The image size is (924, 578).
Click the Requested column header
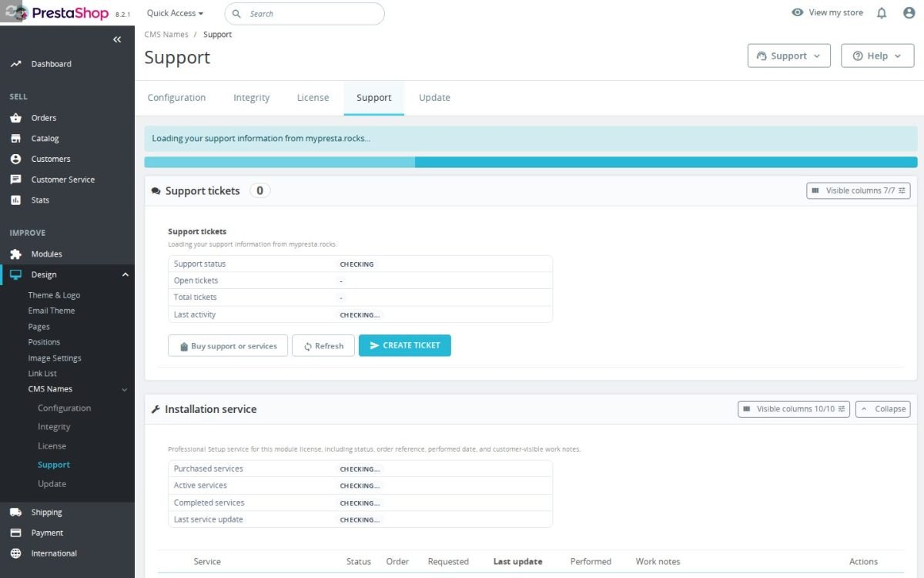pos(448,562)
